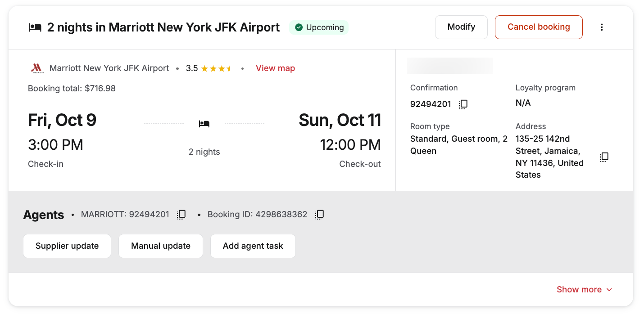Click Add agent task
Viewport: 644px width, 314px height.
tap(253, 246)
